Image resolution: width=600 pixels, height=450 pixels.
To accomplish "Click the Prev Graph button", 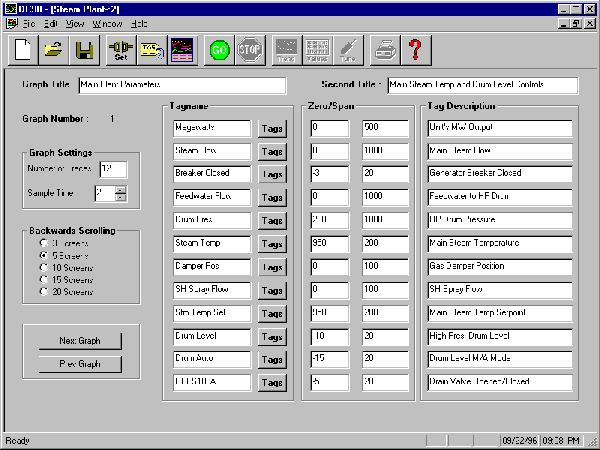I will [x=81, y=362].
